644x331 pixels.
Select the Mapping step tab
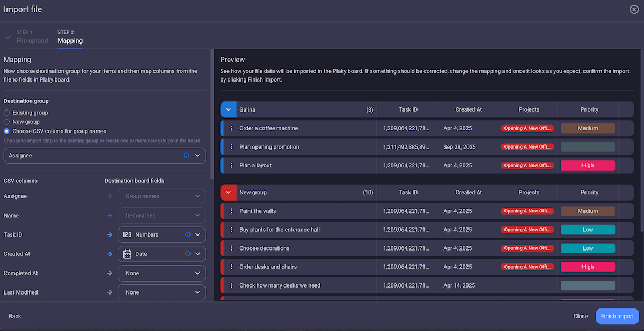(70, 40)
